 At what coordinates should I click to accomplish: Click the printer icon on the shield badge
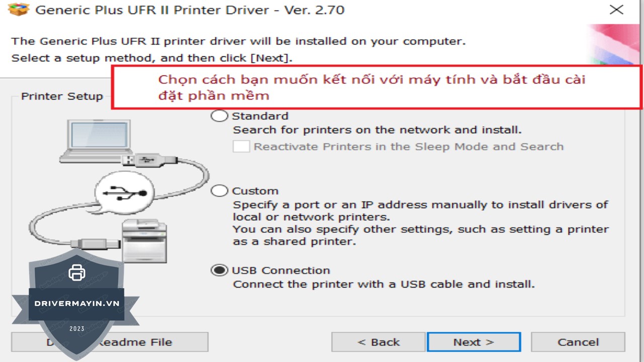click(x=76, y=273)
